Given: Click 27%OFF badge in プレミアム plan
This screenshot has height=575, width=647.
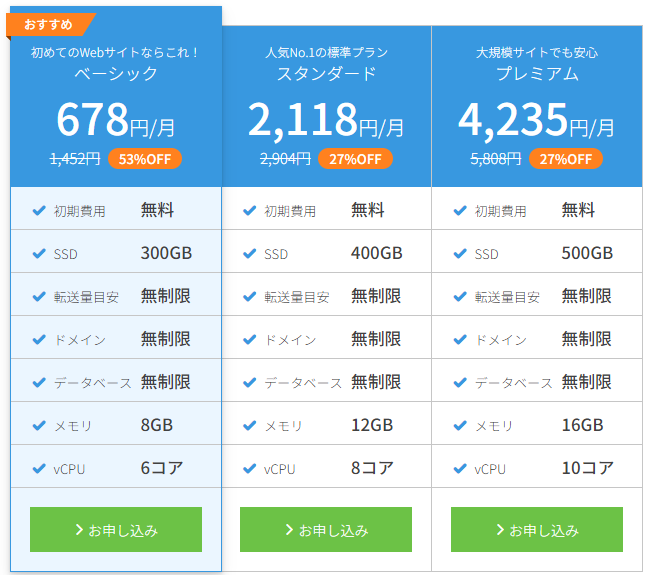Looking at the screenshot, I should [x=566, y=159].
